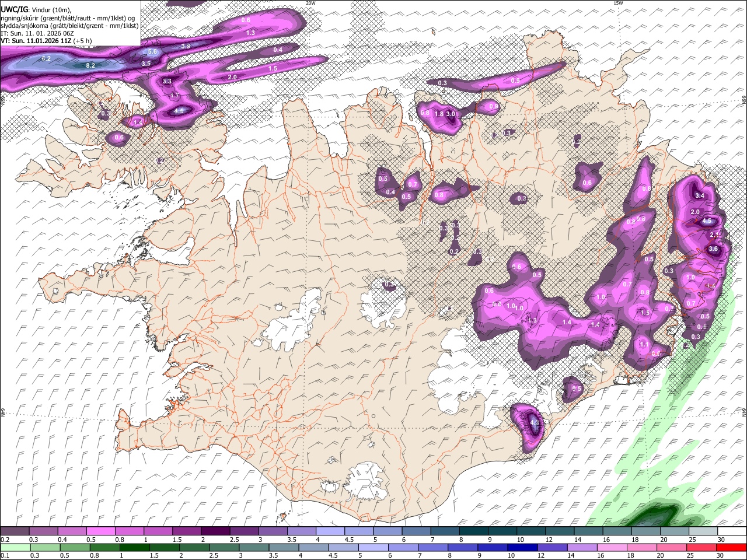Click the '15W' longitude label at the top edge
The height and width of the screenshot is (560, 747).
pyautogui.click(x=618, y=3)
